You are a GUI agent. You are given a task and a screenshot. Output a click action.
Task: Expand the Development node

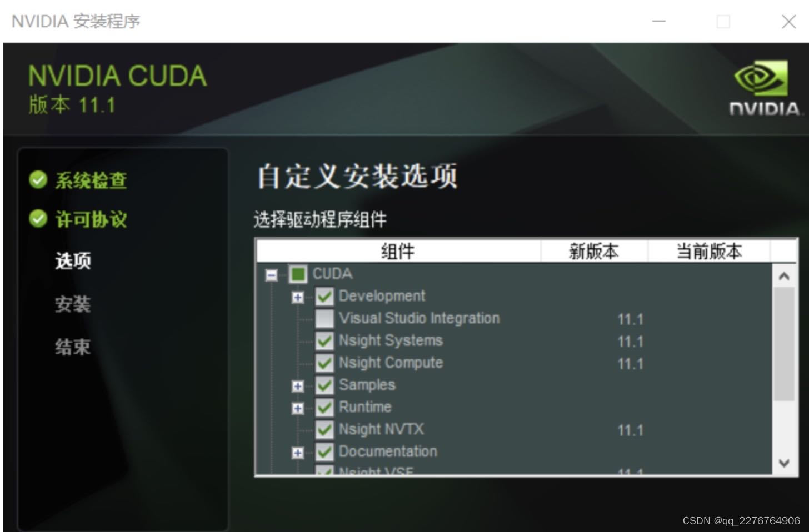298,297
